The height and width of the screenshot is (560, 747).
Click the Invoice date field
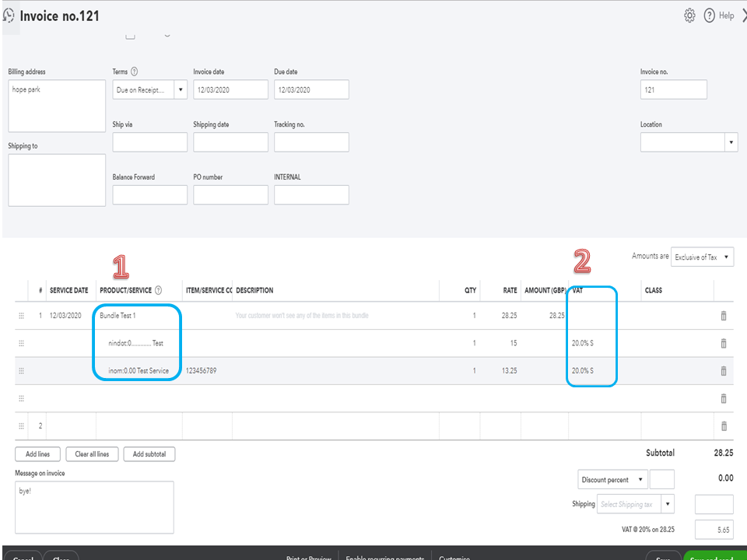click(230, 89)
